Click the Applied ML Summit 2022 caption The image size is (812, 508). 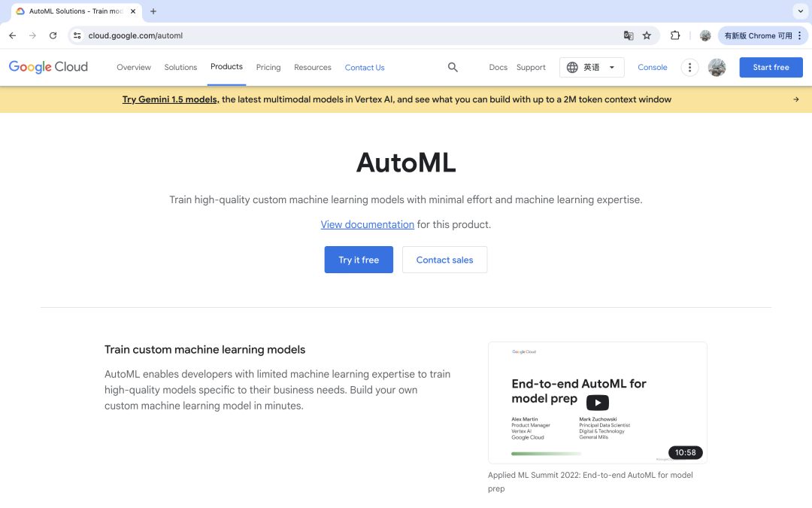point(590,482)
